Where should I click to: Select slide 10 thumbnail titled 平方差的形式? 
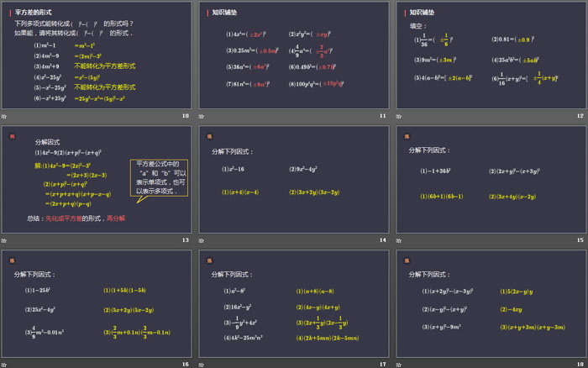(x=97, y=55)
